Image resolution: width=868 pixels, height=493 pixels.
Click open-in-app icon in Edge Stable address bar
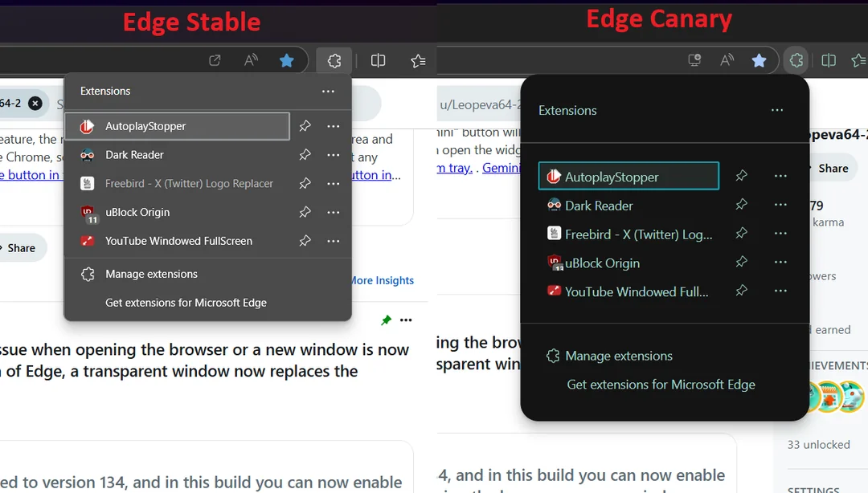(x=215, y=60)
